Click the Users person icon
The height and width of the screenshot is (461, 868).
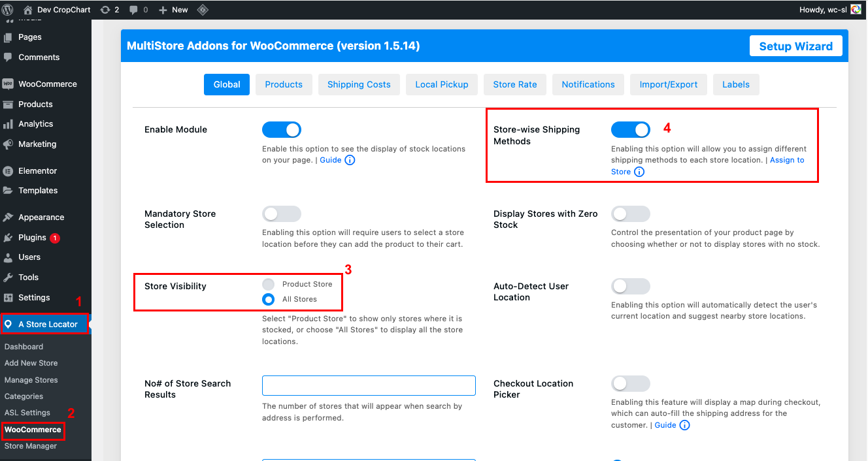coord(8,257)
